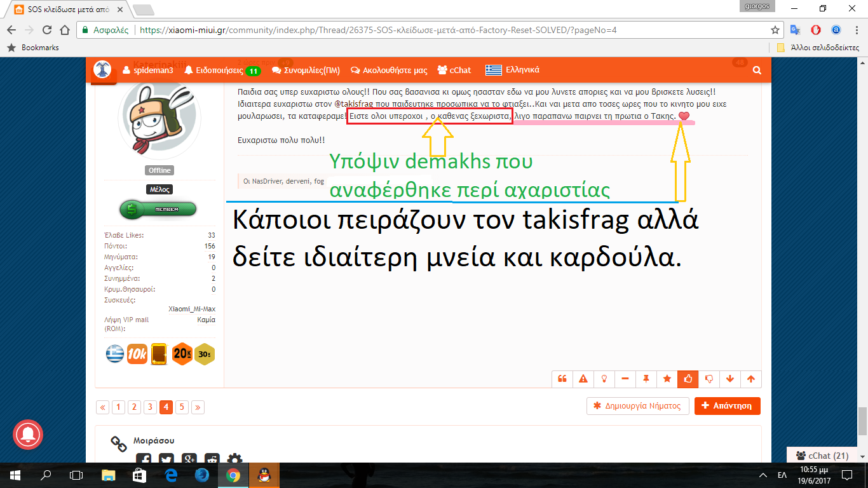This screenshot has height=488, width=868.
Task: Report post using warning triangle icon
Action: [583, 379]
